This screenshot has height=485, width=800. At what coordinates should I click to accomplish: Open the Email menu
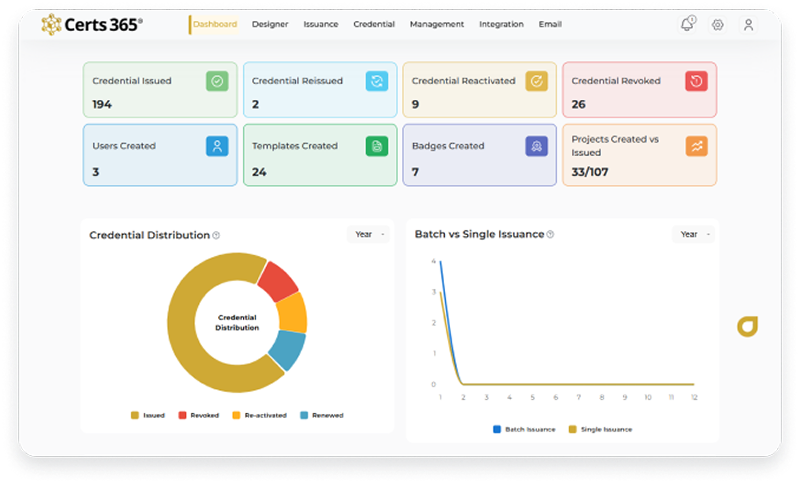tap(550, 24)
